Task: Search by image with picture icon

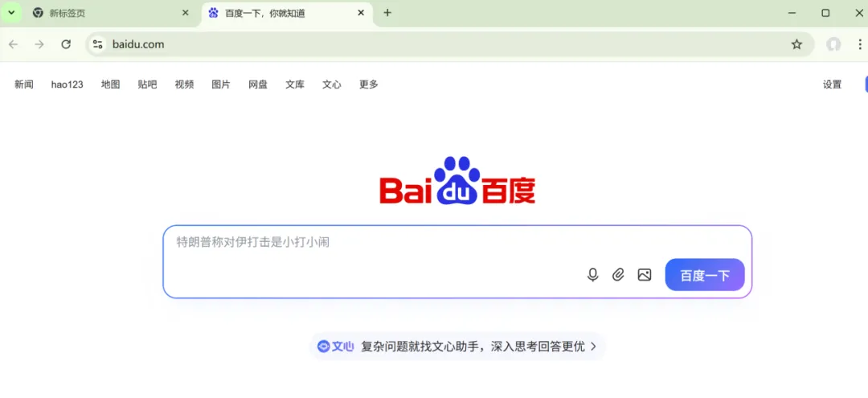Action: pos(645,274)
